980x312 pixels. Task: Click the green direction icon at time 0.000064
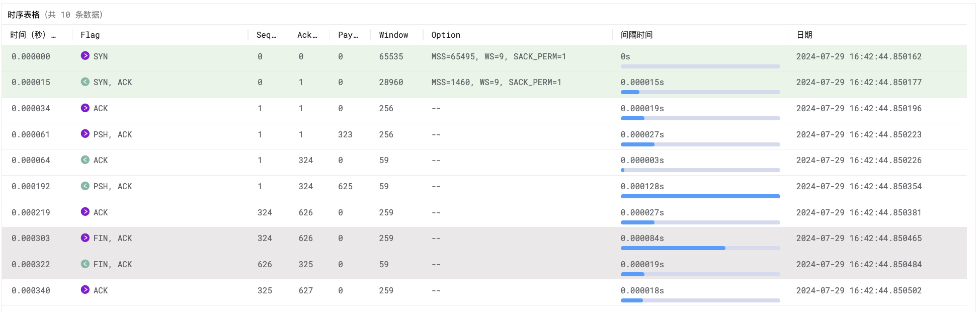coord(85,160)
